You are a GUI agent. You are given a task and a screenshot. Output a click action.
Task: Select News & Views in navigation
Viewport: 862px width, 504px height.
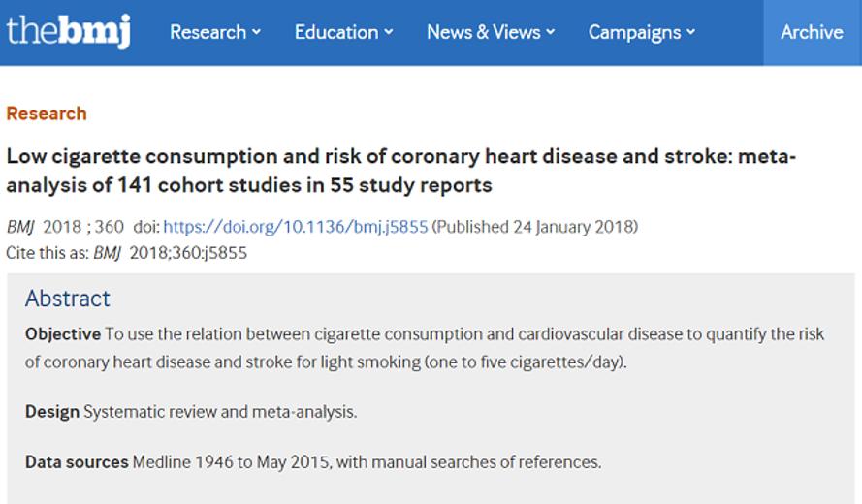click(x=484, y=32)
